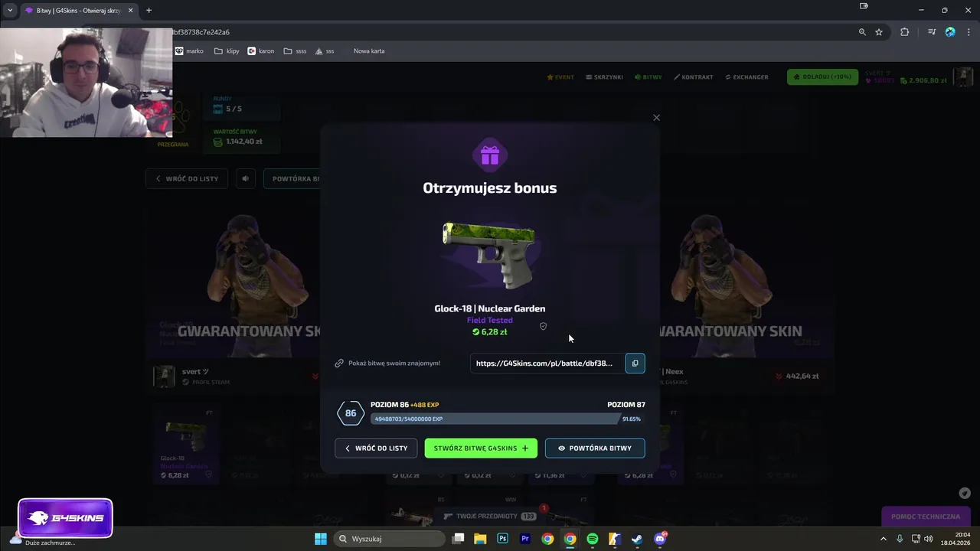The height and width of the screenshot is (551, 980).
Task: Expand the hidden system tray icons chevron
Action: pos(883,539)
